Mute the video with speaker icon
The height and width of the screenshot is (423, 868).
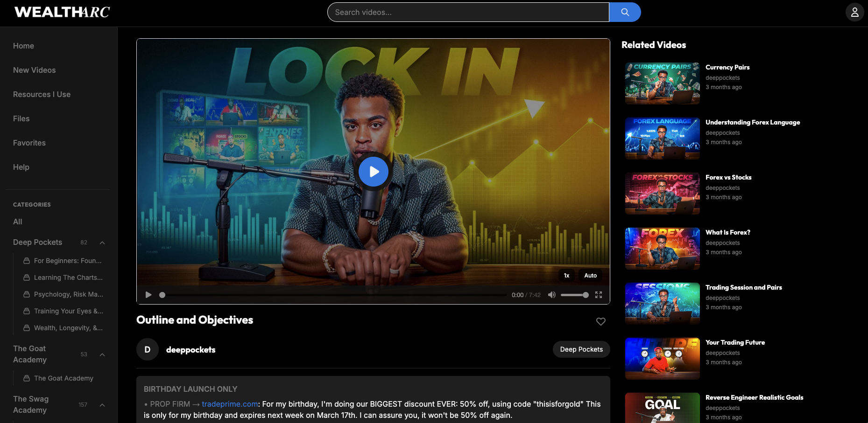(551, 295)
